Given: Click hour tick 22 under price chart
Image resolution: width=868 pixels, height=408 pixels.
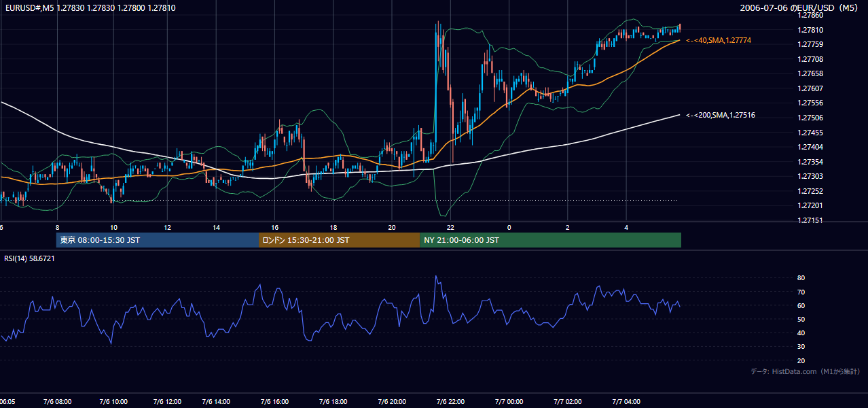Looking at the screenshot, I should pyautogui.click(x=450, y=227).
